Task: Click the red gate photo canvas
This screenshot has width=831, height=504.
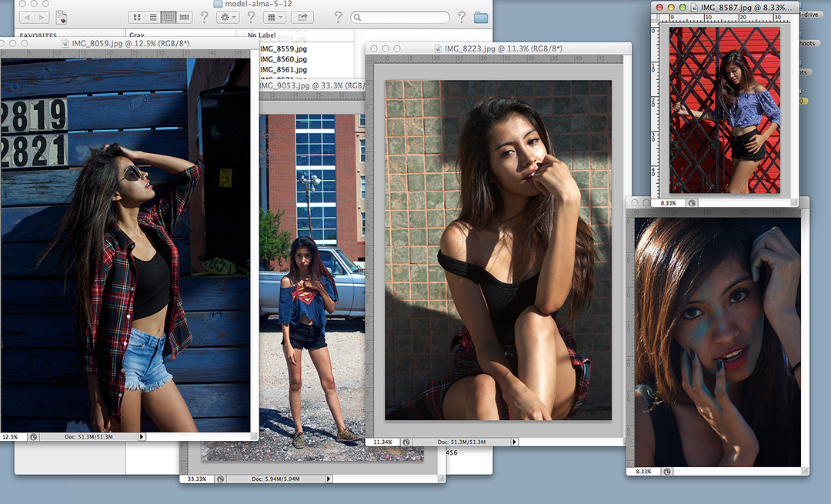Action: click(x=725, y=110)
